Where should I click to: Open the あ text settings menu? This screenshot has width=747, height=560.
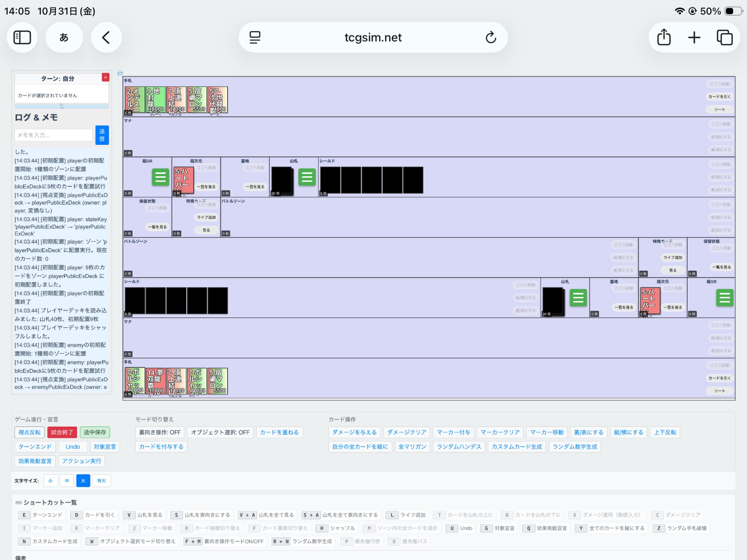click(x=64, y=37)
